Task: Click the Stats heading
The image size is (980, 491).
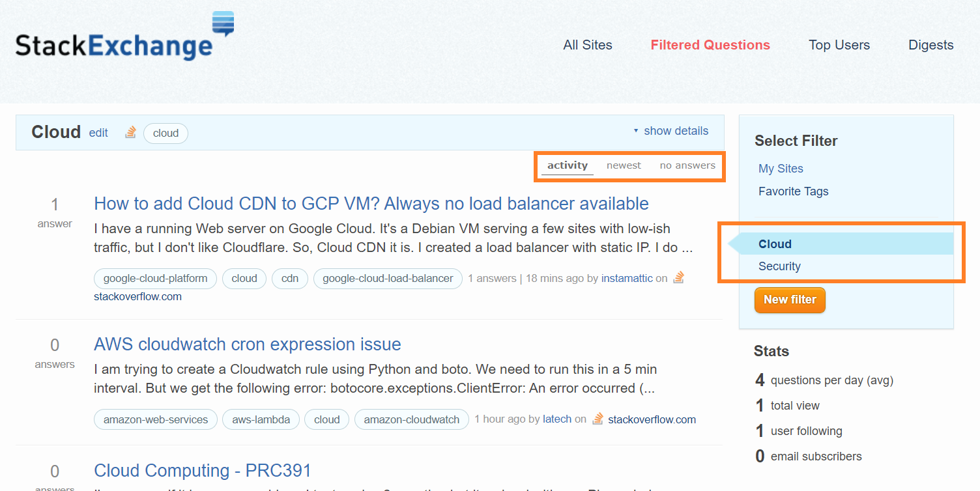Action: (x=771, y=351)
